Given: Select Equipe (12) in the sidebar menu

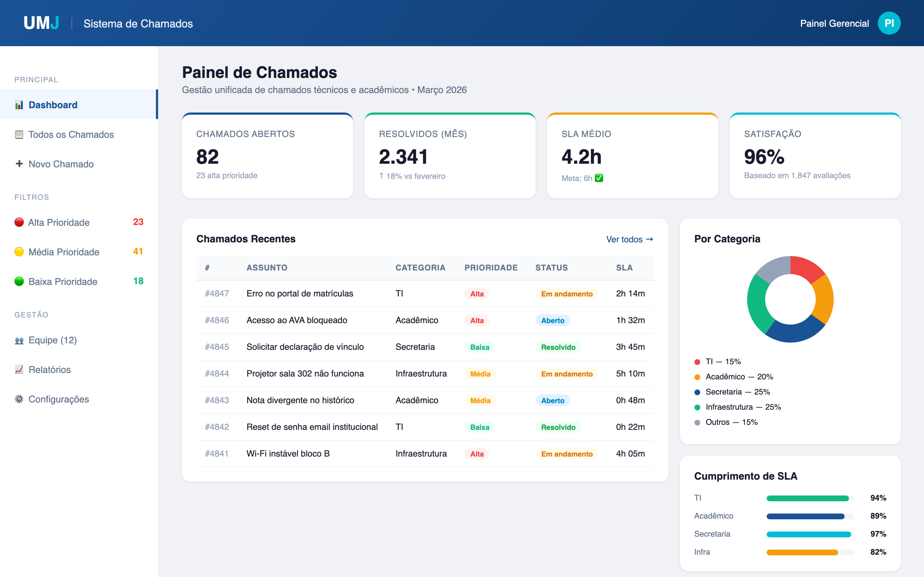Looking at the screenshot, I should click(x=53, y=340).
